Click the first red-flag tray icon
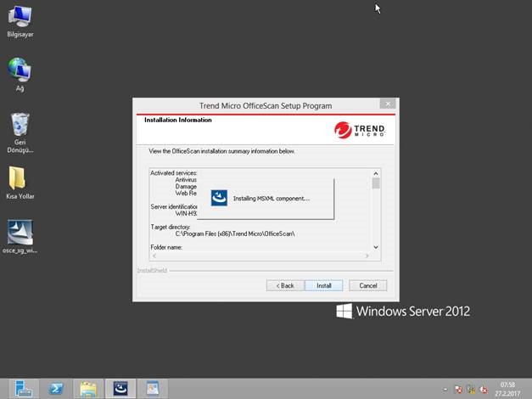This screenshot has width=532, height=399. click(x=458, y=390)
